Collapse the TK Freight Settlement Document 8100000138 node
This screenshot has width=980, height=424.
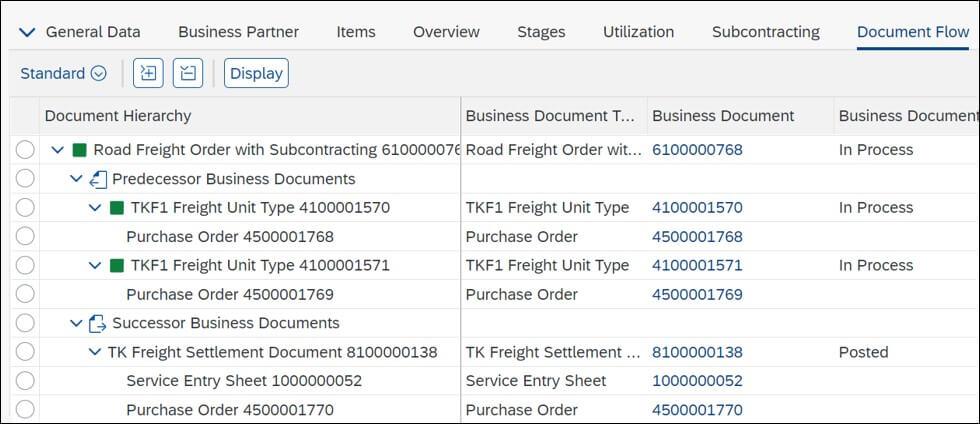pos(95,352)
